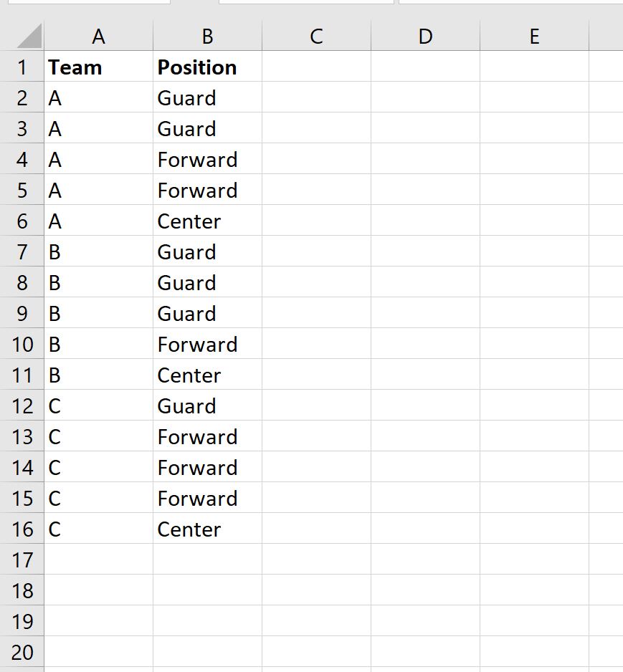623x672 pixels.
Task: Select column E header
Action: pyautogui.click(x=534, y=36)
